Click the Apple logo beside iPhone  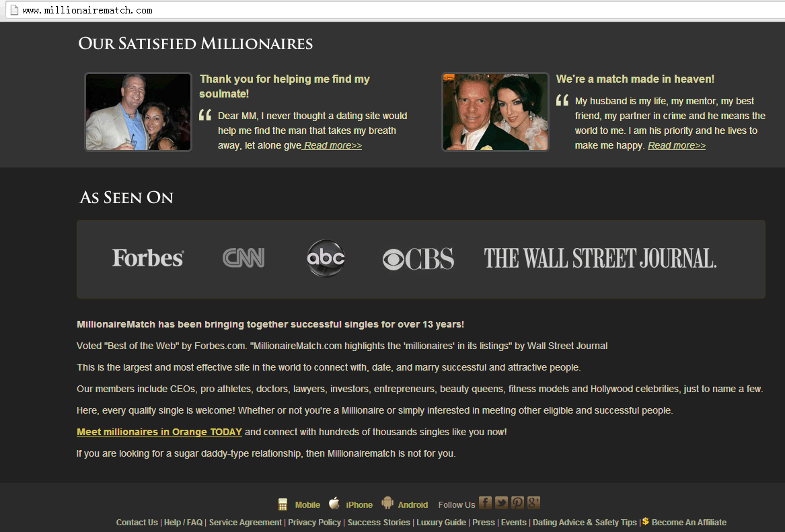tap(334, 503)
